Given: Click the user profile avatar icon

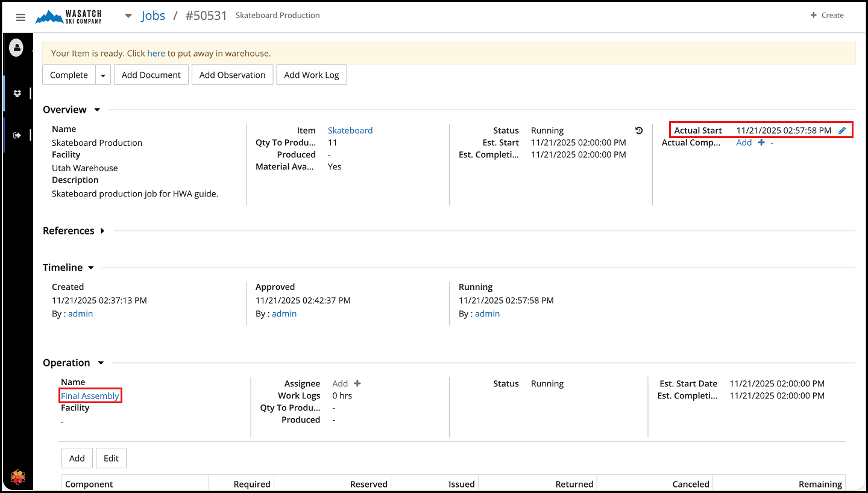Looking at the screenshot, I should pyautogui.click(x=16, y=47).
